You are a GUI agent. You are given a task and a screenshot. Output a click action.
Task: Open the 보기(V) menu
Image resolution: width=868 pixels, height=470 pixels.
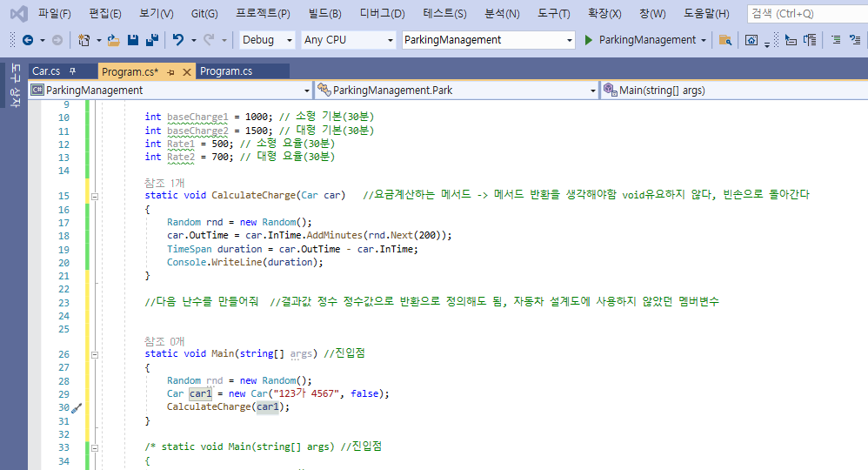(x=156, y=13)
